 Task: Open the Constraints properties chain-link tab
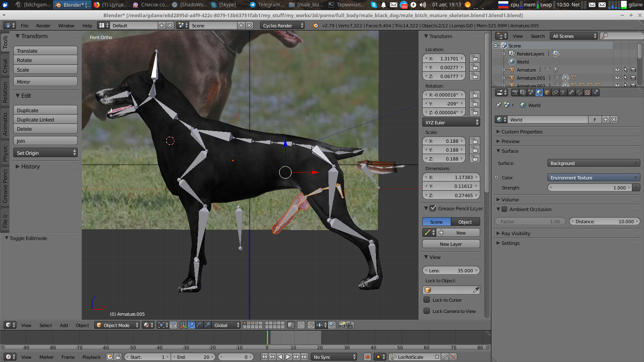555,93
